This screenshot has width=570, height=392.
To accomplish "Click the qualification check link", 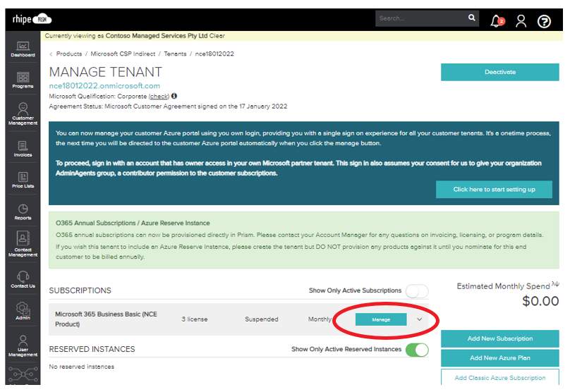I will [x=159, y=97].
